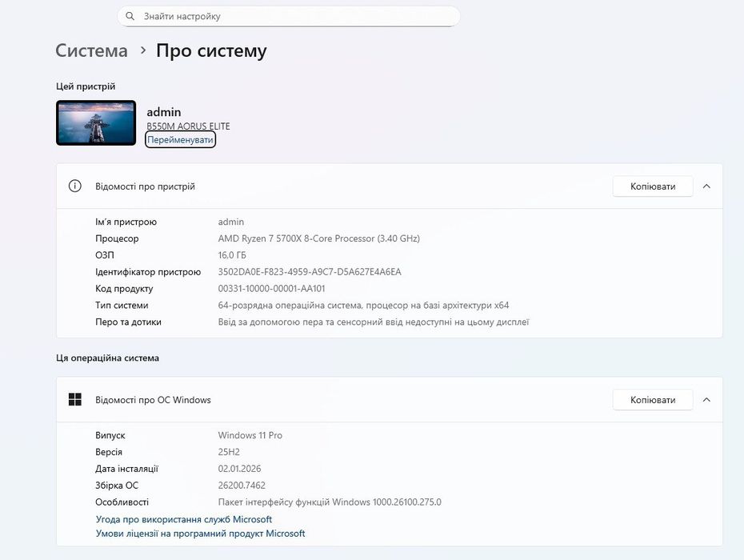This screenshot has height=560, width=744.
Task: Select the 64-розрядна операційна система text
Action: (x=363, y=305)
